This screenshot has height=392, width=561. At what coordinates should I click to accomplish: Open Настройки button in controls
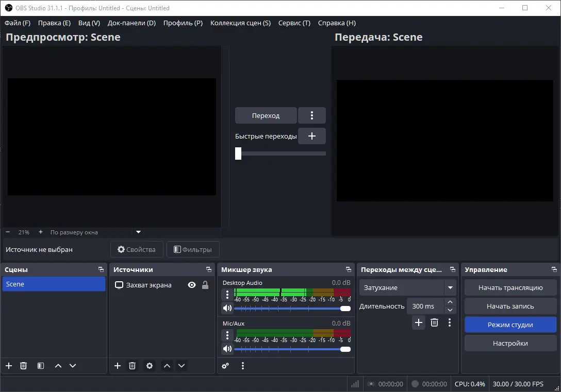(x=510, y=343)
